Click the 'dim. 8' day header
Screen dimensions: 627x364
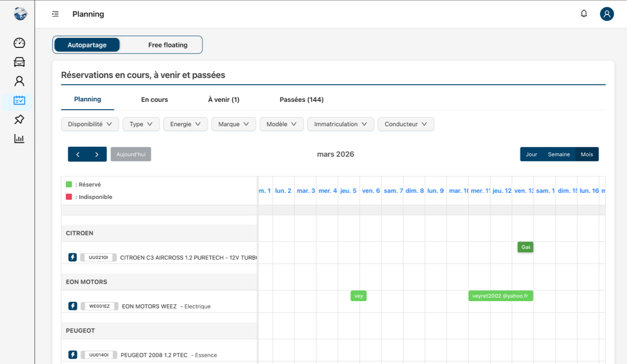click(414, 190)
